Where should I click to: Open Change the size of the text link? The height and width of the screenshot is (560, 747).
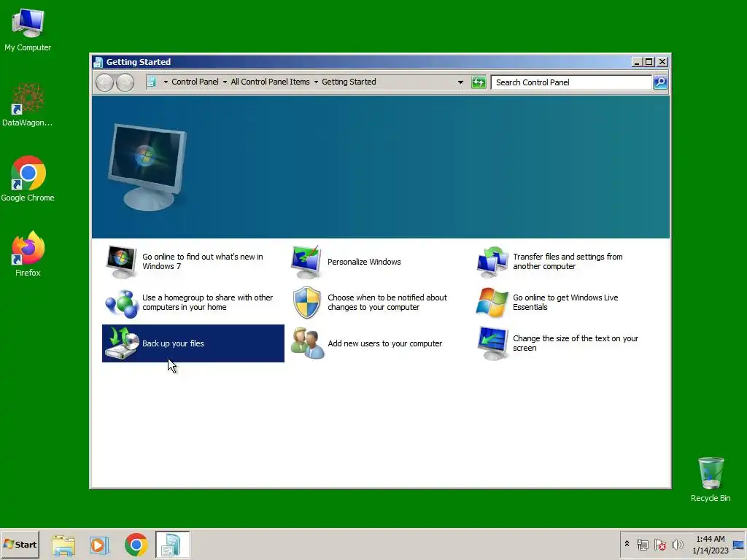(x=575, y=343)
